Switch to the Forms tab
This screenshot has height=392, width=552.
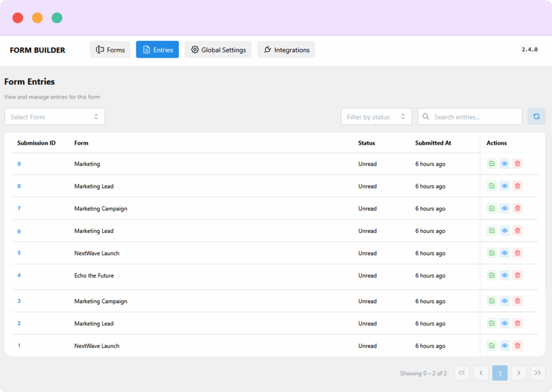pyautogui.click(x=110, y=49)
